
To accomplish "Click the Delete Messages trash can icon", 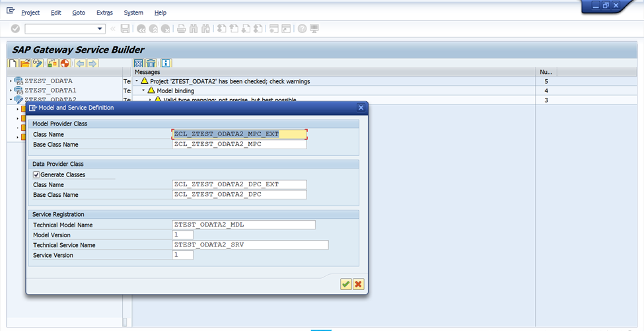I will pos(151,63).
